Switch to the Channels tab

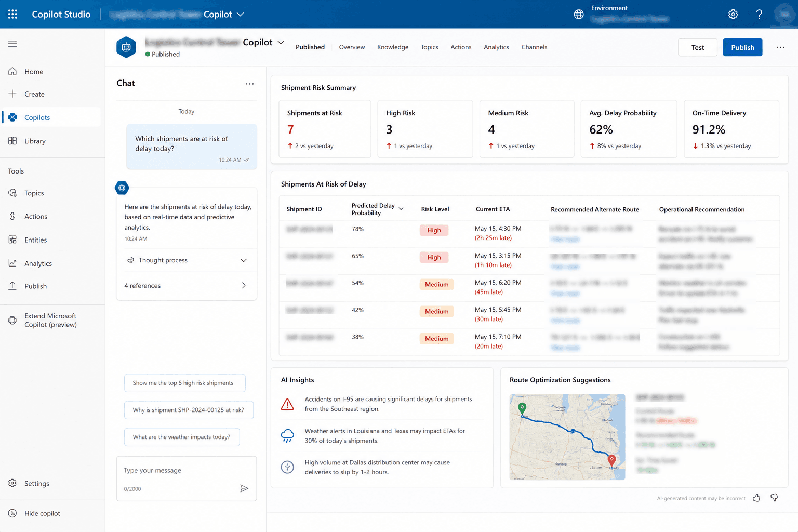pos(534,47)
